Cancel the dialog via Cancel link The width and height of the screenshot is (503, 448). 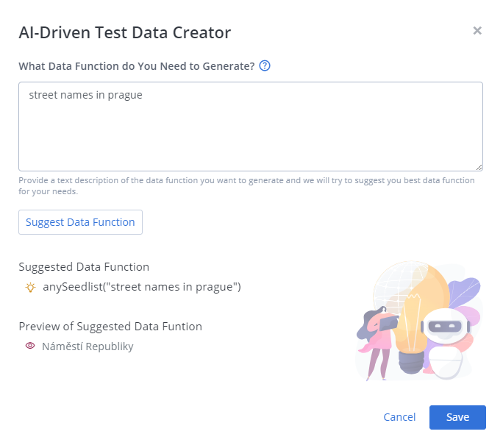tap(399, 417)
